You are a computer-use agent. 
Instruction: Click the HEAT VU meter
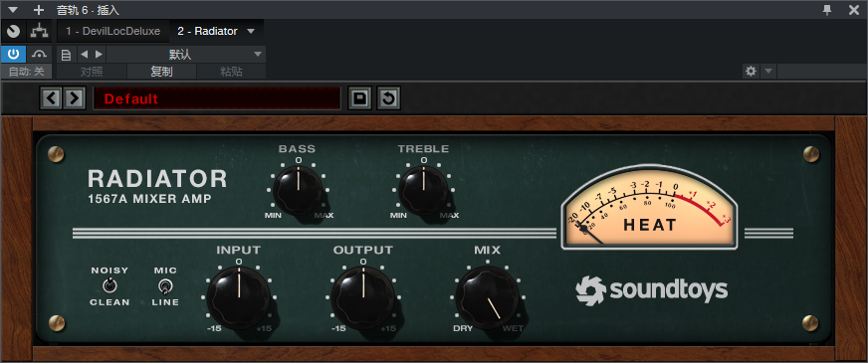(x=650, y=208)
